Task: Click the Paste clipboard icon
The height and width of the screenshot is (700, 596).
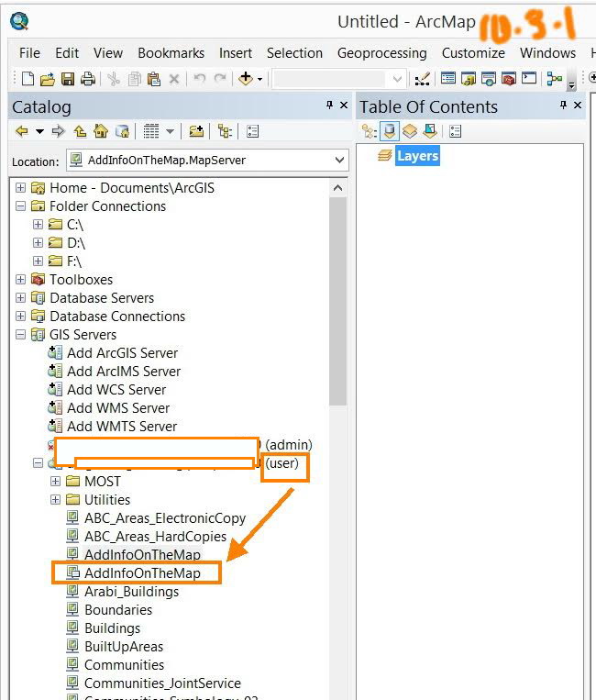Action: pyautogui.click(x=154, y=80)
